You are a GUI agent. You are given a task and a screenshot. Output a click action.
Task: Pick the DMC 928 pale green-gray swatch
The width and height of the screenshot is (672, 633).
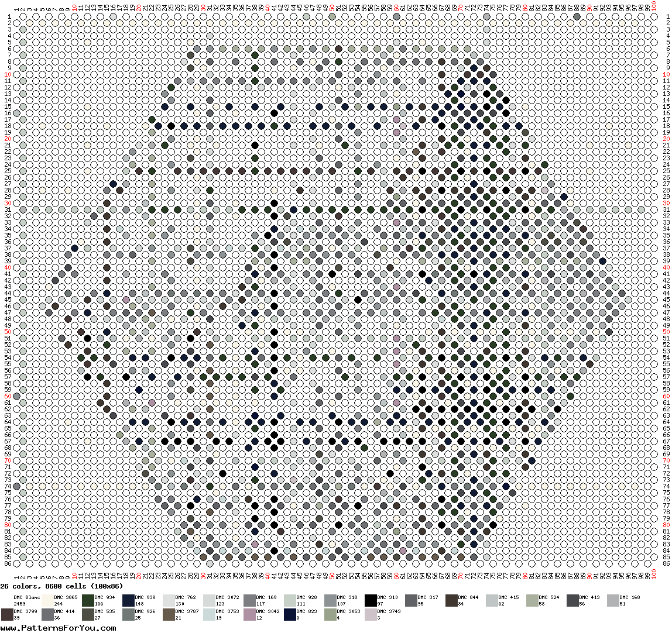tap(290, 601)
